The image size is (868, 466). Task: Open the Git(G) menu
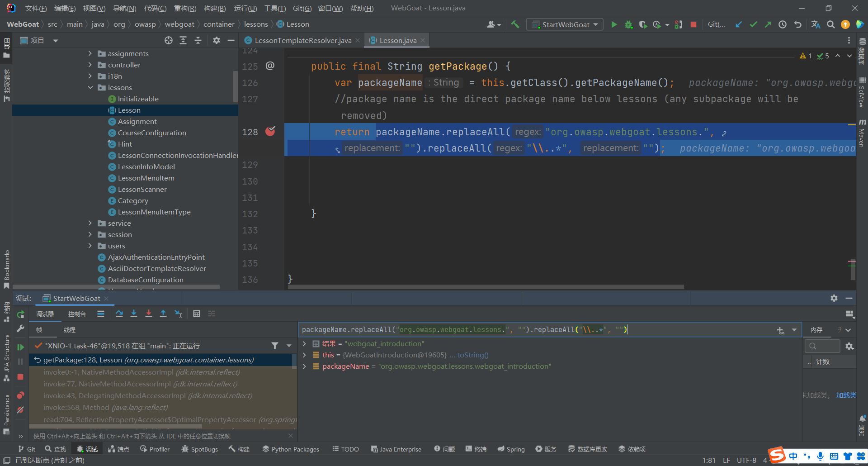(302, 8)
